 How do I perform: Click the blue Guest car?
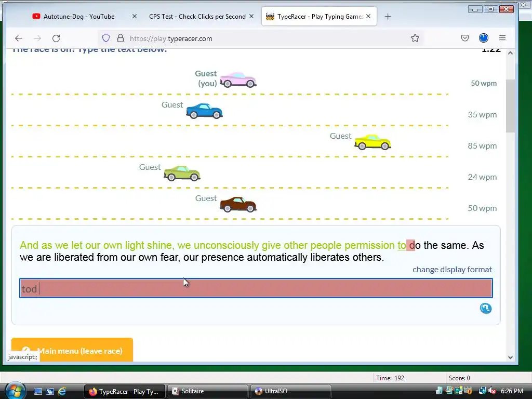click(204, 111)
